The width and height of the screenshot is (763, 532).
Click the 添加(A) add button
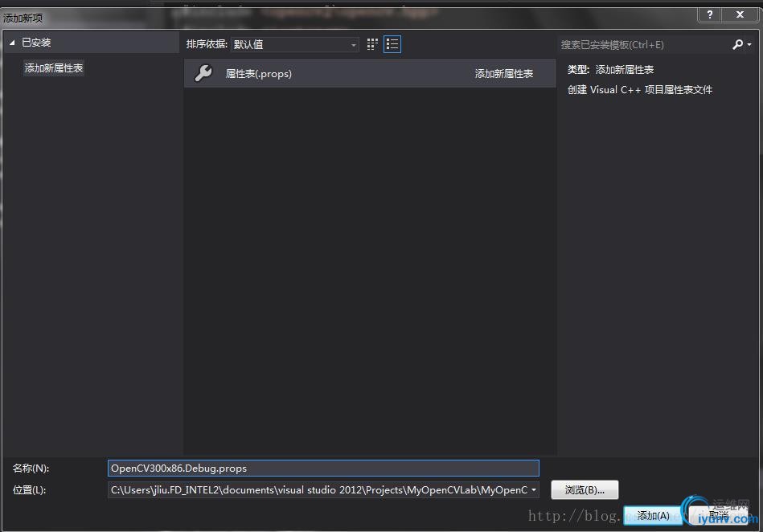tap(653, 515)
